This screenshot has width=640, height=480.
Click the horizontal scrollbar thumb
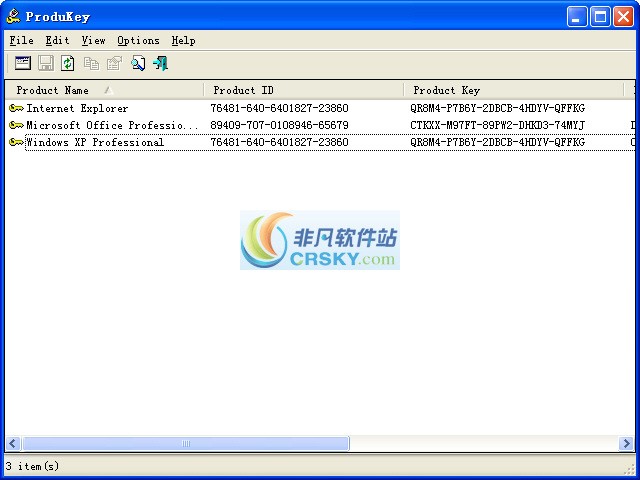pyautogui.click(x=186, y=443)
